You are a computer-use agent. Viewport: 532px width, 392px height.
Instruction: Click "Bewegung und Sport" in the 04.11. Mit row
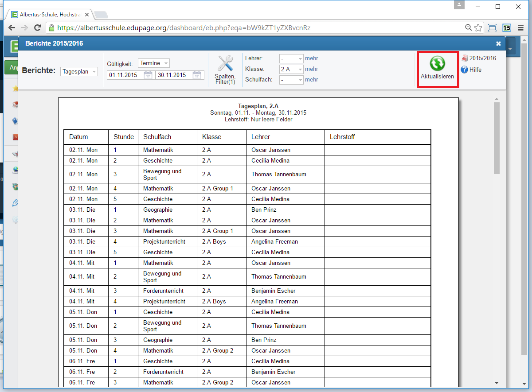[x=162, y=276]
